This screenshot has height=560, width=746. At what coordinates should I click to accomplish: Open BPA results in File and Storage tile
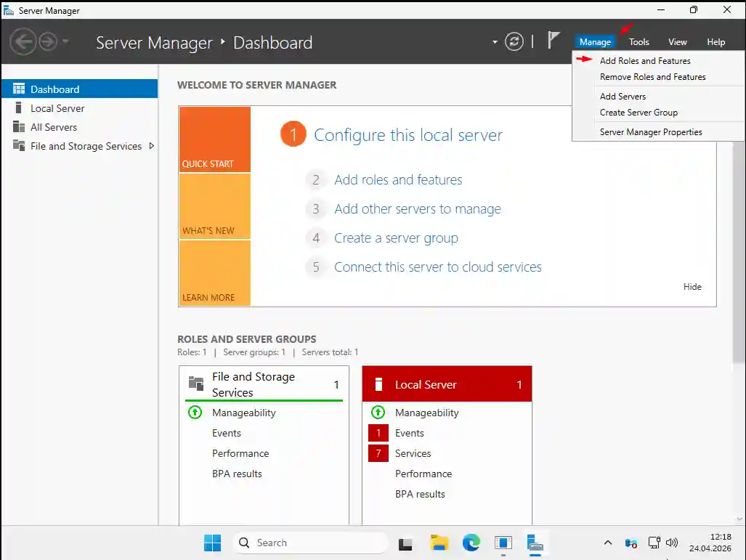click(x=237, y=474)
